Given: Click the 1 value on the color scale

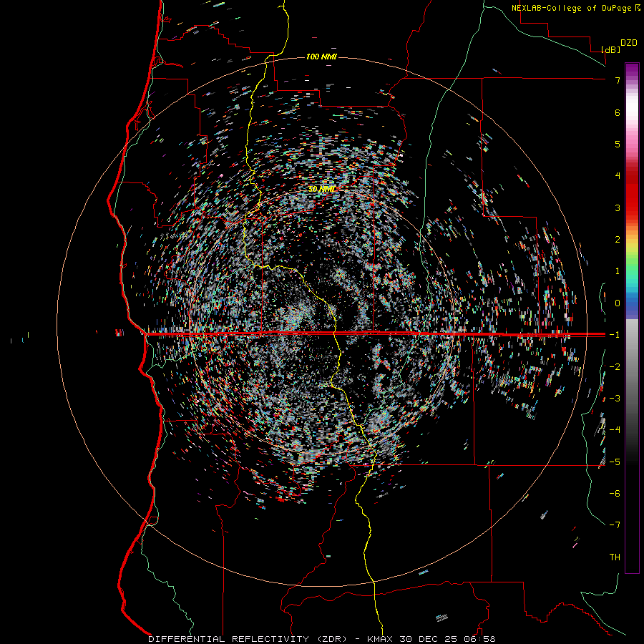Looking at the screenshot, I should [x=618, y=271].
